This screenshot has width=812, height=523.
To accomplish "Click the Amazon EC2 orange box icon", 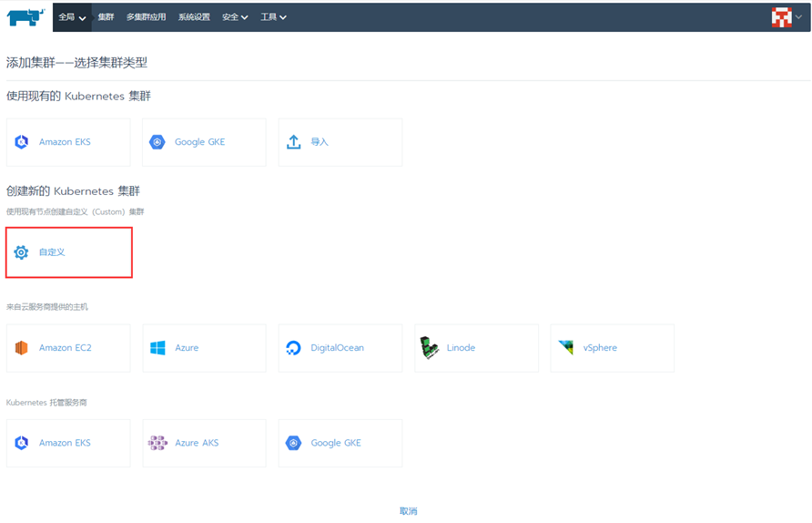I will [21, 348].
